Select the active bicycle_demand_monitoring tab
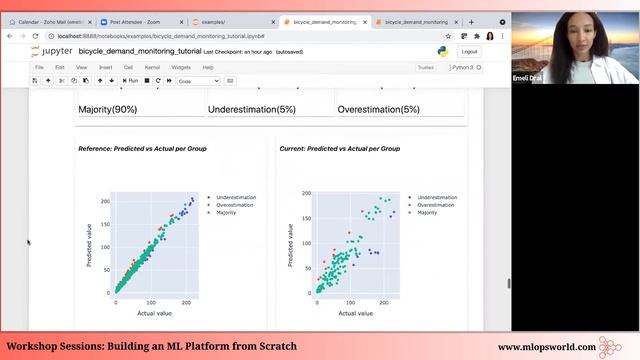The width and height of the screenshot is (640, 360). click(x=324, y=22)
